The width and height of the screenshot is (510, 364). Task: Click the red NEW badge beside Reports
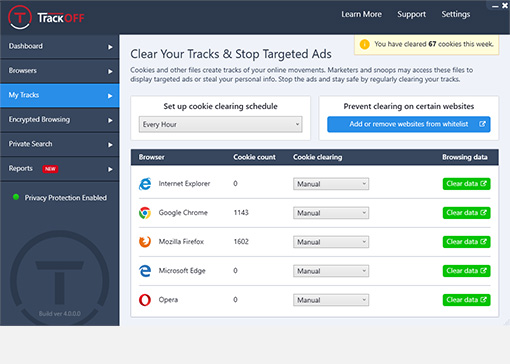50,169
